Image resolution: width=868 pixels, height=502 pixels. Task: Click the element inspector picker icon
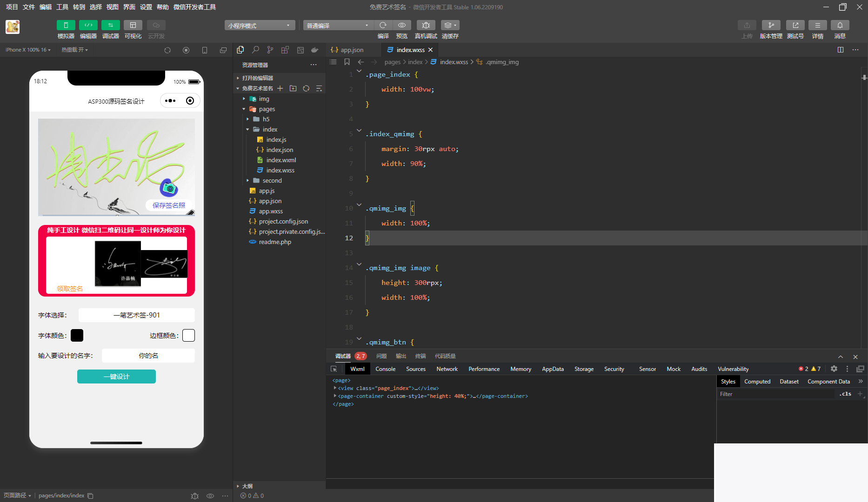point(334,369)
